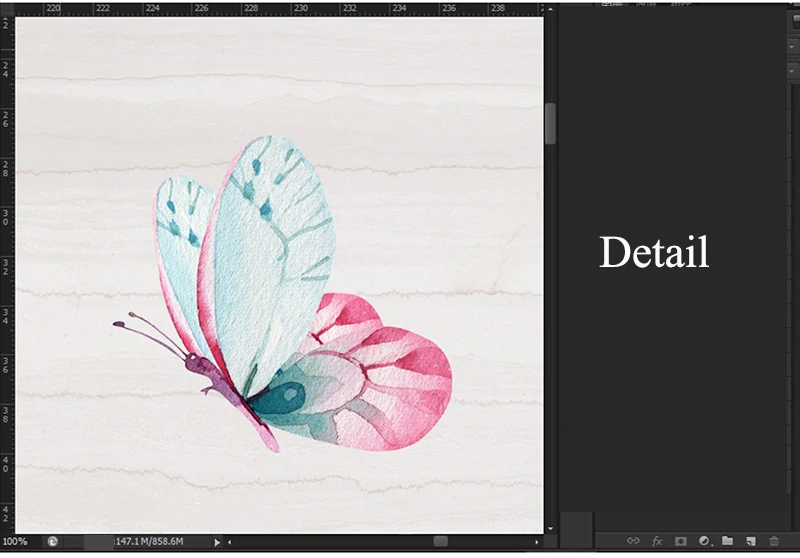Create a new layer group folder
Viewport: 800px width, 558px height.
tap(727, 541)
